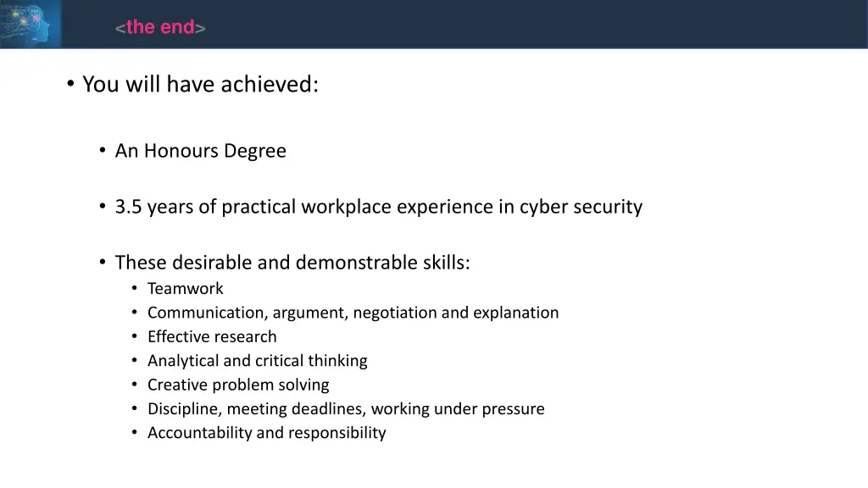Select the "Teamwork" bullet item

tap(186, 288)
